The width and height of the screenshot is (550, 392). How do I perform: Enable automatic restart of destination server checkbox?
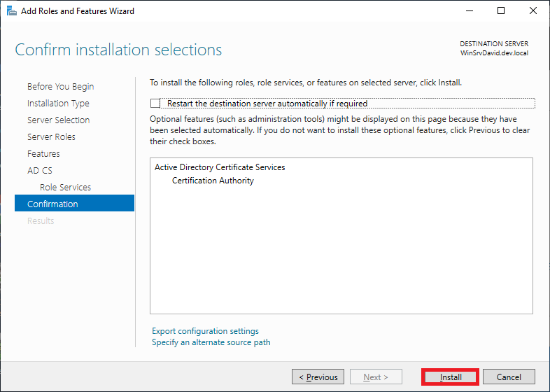[155, 104]
